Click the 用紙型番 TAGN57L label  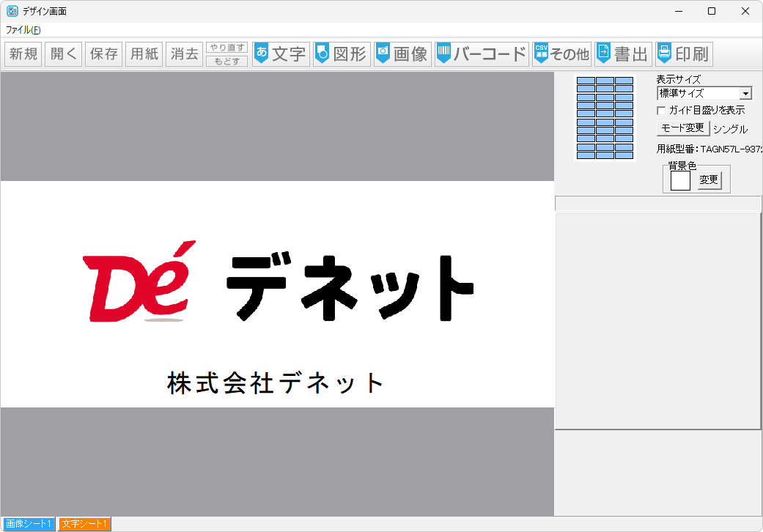coord(709,149)
